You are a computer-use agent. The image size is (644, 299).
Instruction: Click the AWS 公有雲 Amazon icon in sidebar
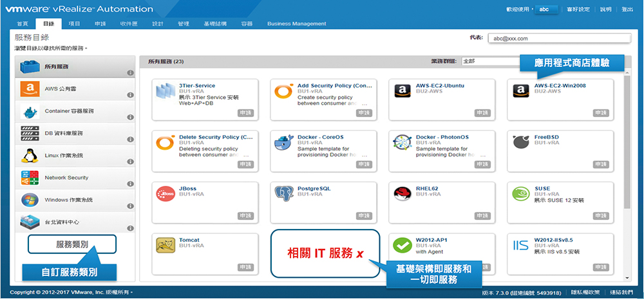30,89
